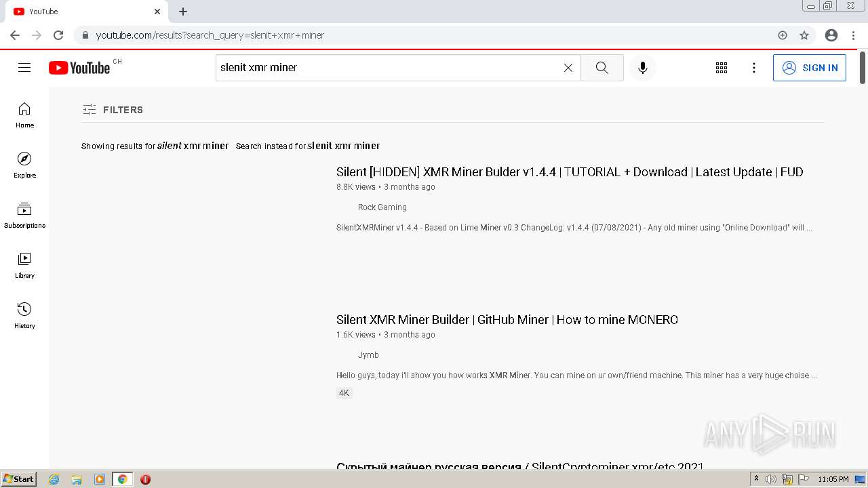Click the 'Hello guys, today i'll show you' description

(576, 375)
